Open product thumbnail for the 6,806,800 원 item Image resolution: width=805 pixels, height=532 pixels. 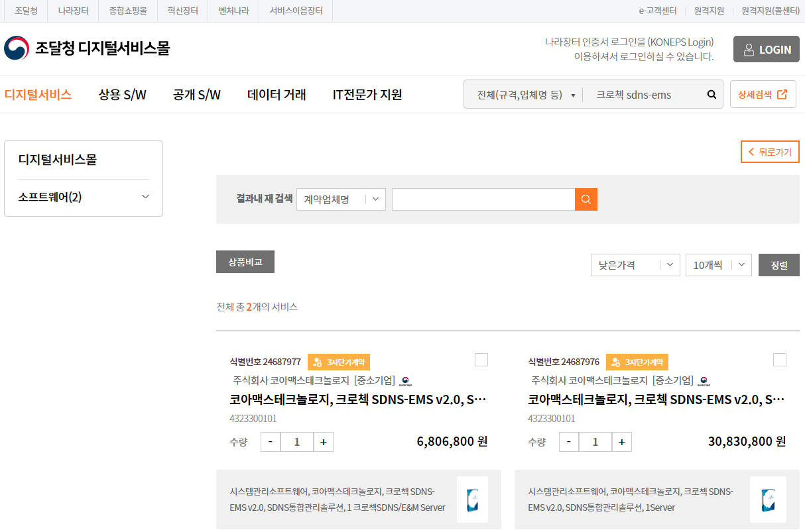pos(472,500)
